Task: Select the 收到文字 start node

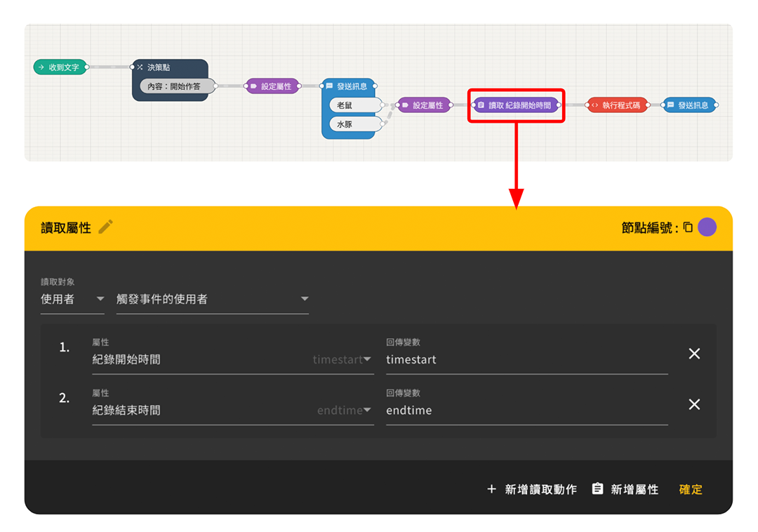Action: [x=60, y=67]
